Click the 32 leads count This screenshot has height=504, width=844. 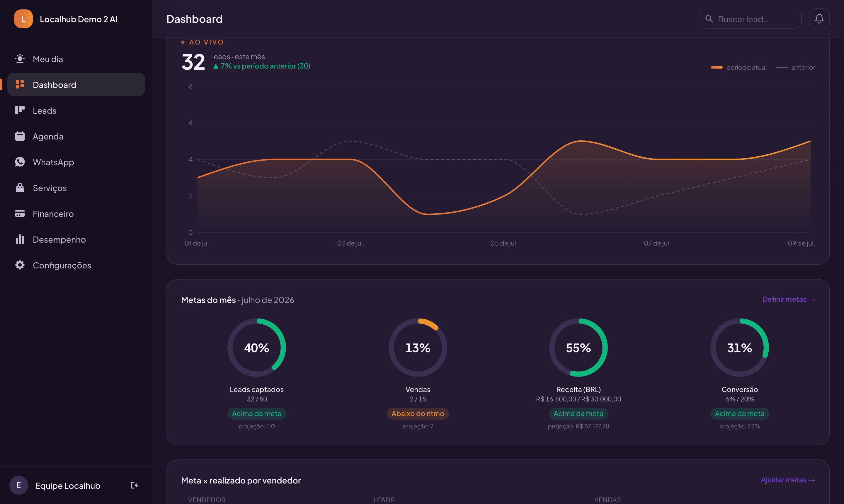pos(193,62)
